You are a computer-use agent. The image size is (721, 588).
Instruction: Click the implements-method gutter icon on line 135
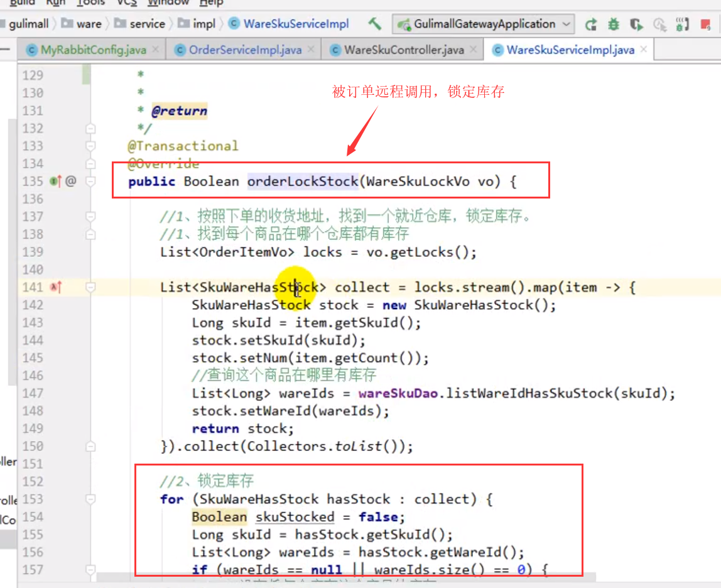[x=55, y=182]
